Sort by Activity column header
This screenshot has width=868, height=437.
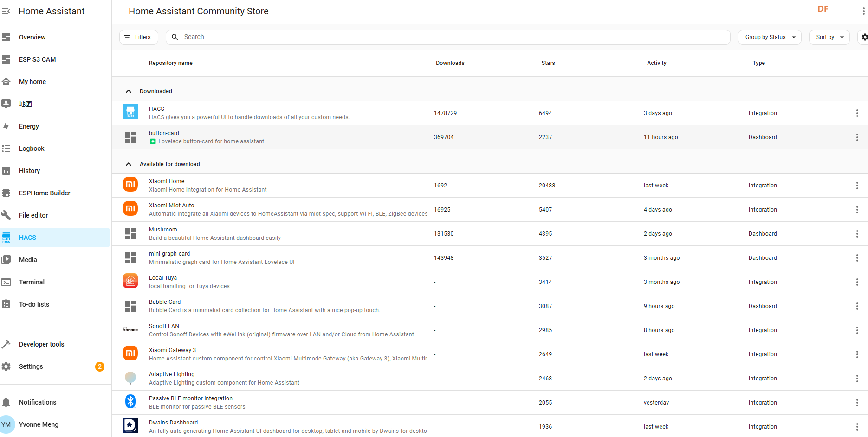(656, 63)
